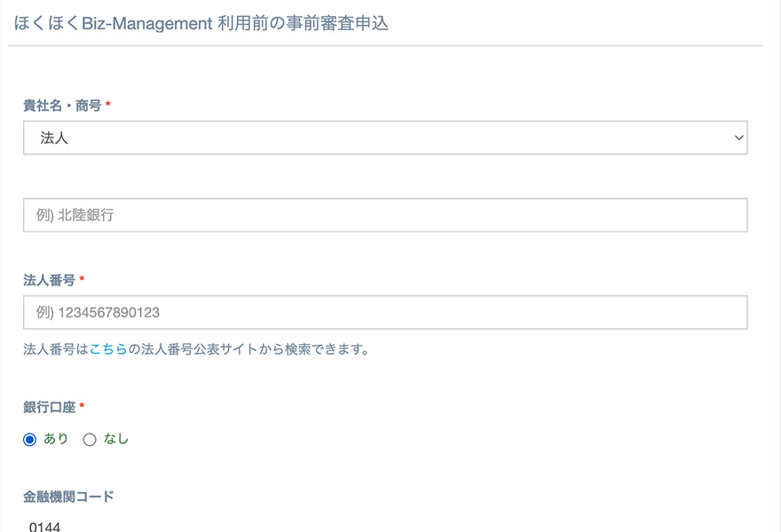Click the 金融機関コード value 0144

tap(44, 528)
